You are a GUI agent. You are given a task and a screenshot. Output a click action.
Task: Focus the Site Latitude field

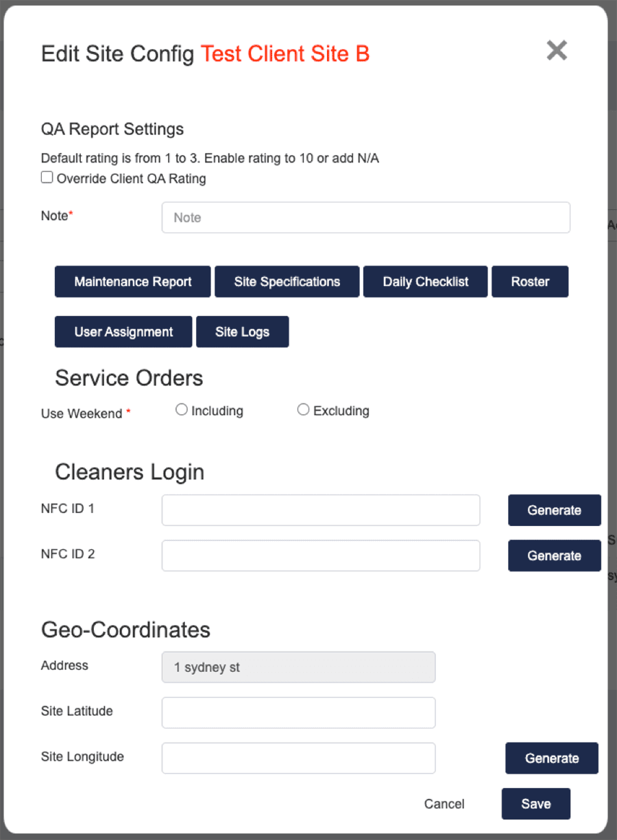click(299, 712)
